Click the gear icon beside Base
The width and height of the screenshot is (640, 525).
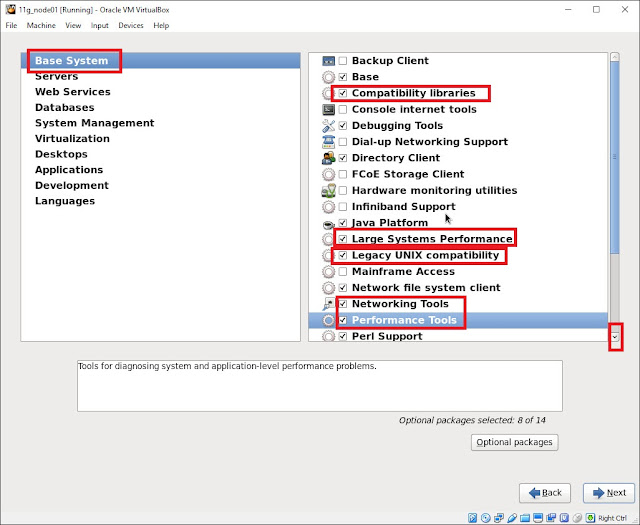click(x=329, y=77)
